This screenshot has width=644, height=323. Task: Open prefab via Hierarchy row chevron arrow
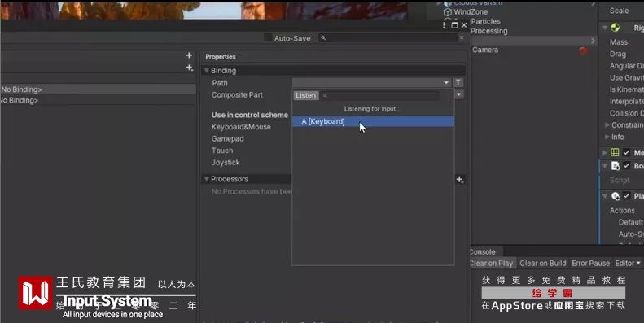(593, 41)
